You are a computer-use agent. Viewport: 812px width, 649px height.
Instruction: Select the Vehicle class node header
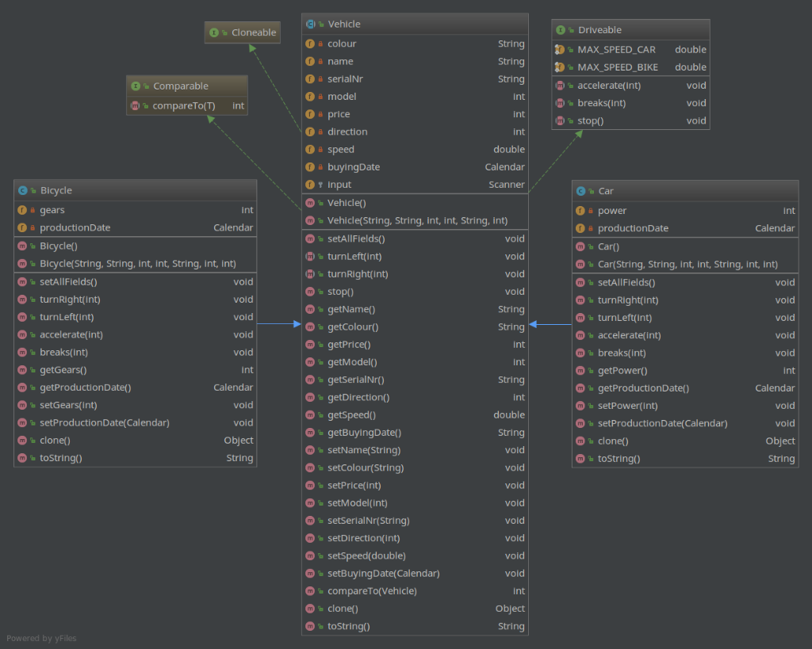[x=415, y=25]
